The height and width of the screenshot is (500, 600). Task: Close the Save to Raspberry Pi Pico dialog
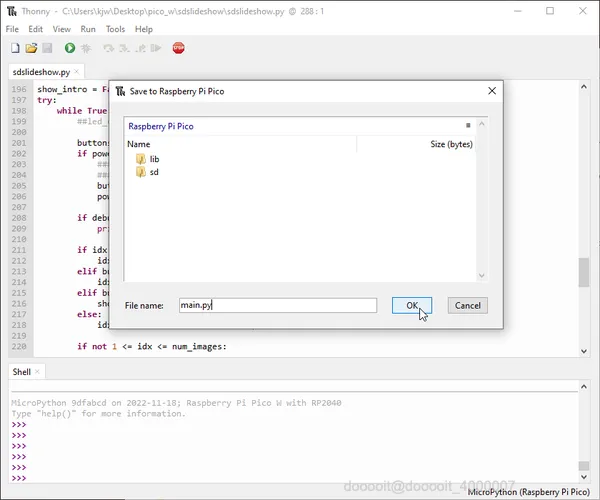point(492,91)
